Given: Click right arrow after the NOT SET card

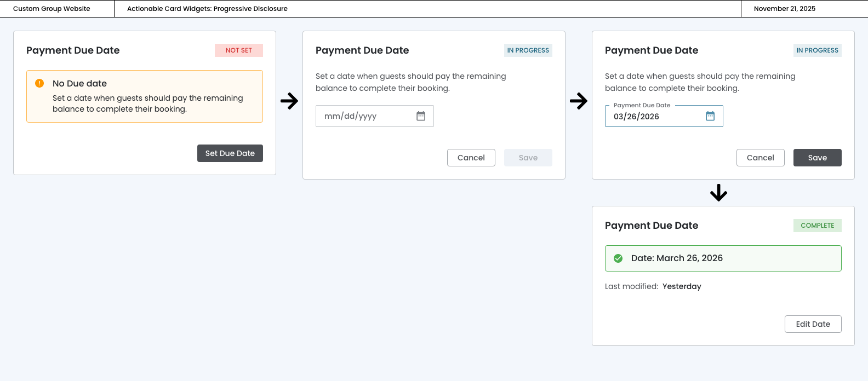Looking at the screenshot, I should [x=289, y=101].
